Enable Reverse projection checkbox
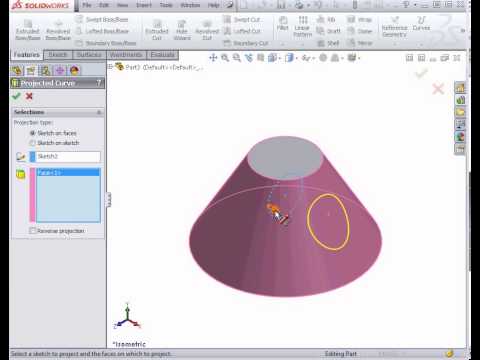This screenshot has height=360, width=480. tap(32, 231)
